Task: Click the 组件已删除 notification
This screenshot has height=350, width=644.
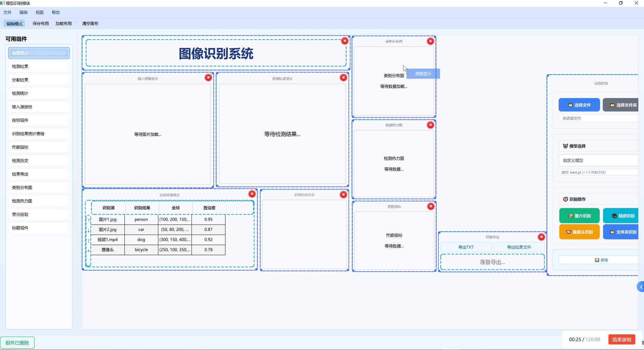Action: 17,343
